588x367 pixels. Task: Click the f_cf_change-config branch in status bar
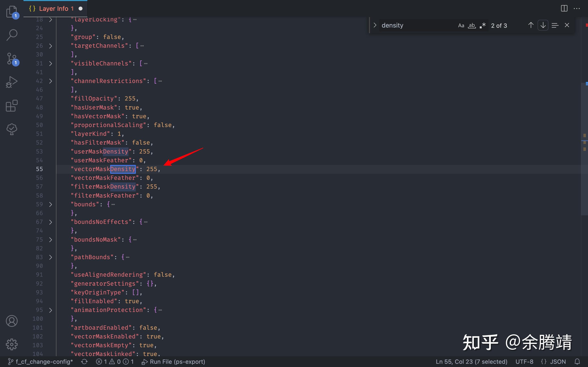[41, 362]
